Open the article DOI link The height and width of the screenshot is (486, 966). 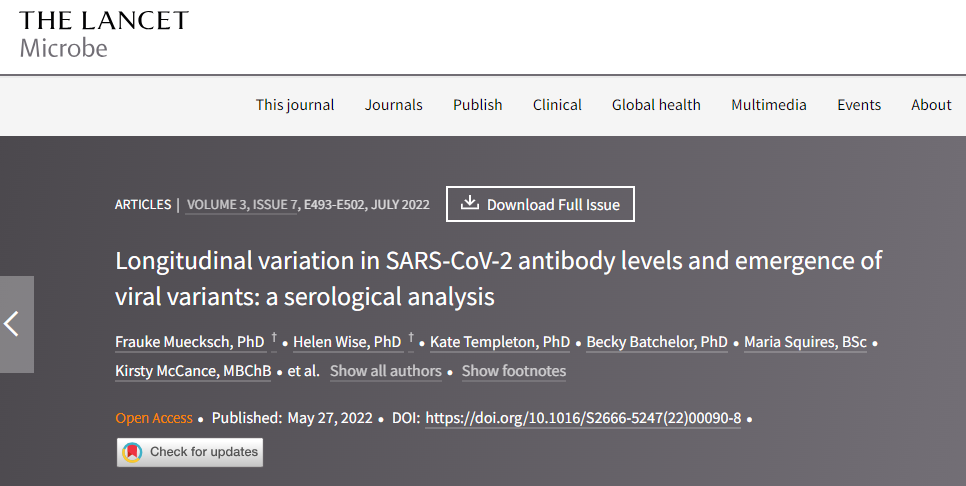point(583,418)
